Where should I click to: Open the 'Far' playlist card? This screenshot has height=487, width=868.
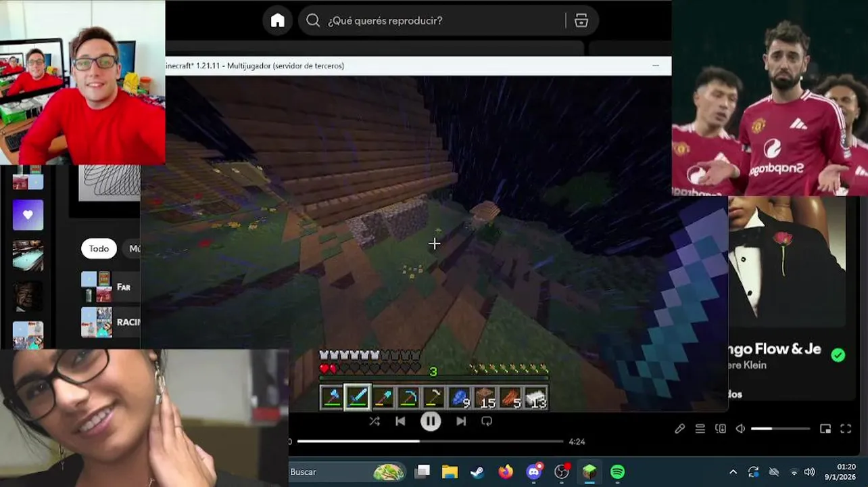pos(110,287)
